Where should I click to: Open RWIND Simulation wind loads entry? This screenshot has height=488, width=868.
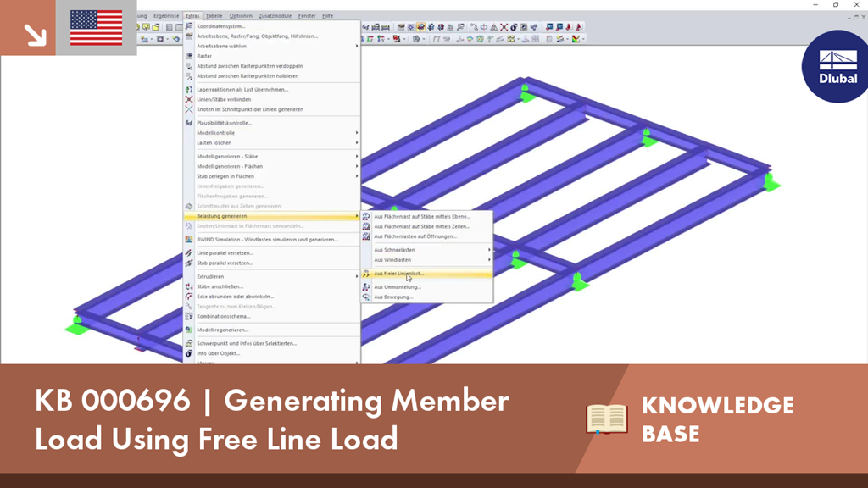[271, 240]
